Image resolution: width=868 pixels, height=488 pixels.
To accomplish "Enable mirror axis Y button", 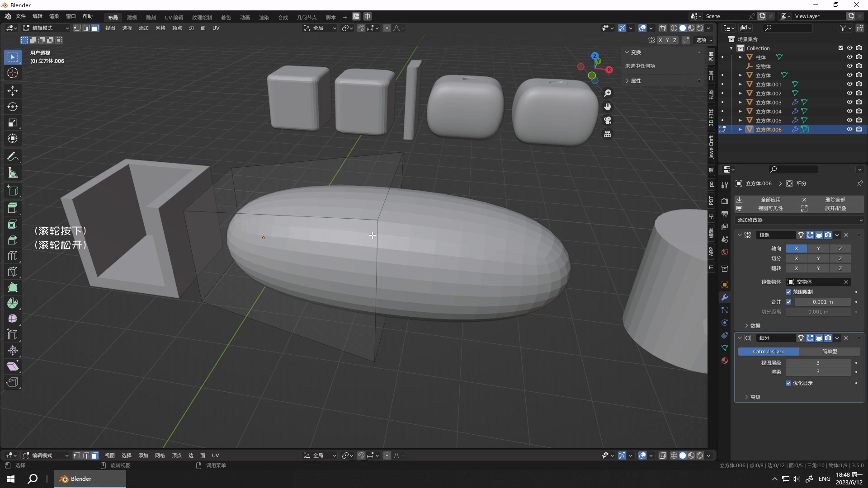I will point(818,249).
